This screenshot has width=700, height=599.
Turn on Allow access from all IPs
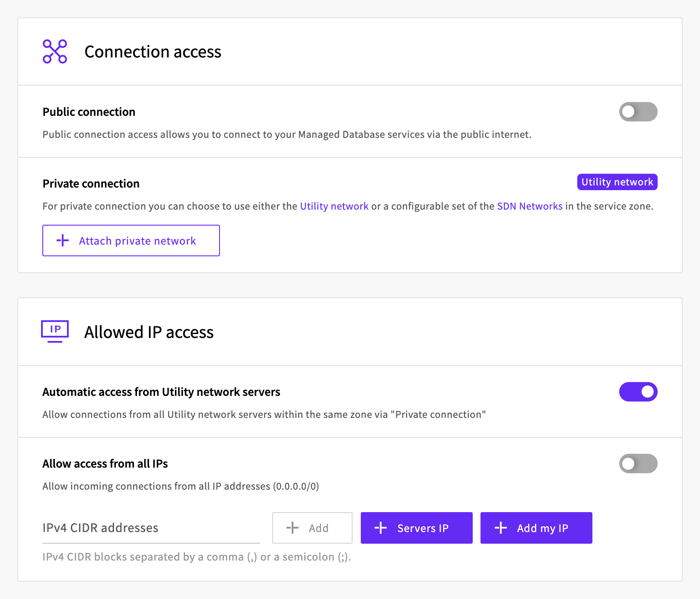tap(638, 463)
